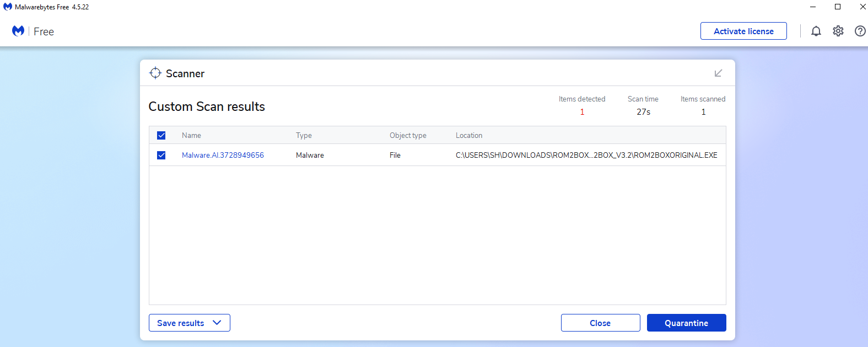Collapse the Scanner panel with arrow icon

tap(718, 73)
